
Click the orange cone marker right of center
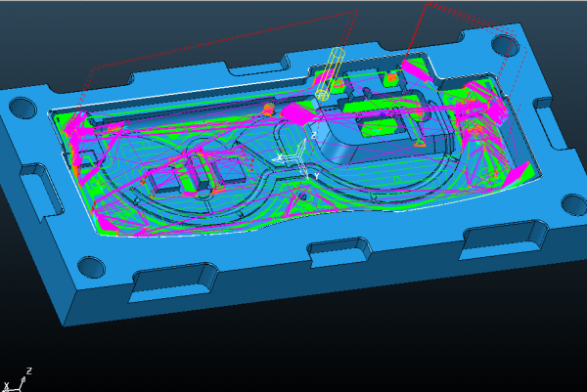point(419,142)
